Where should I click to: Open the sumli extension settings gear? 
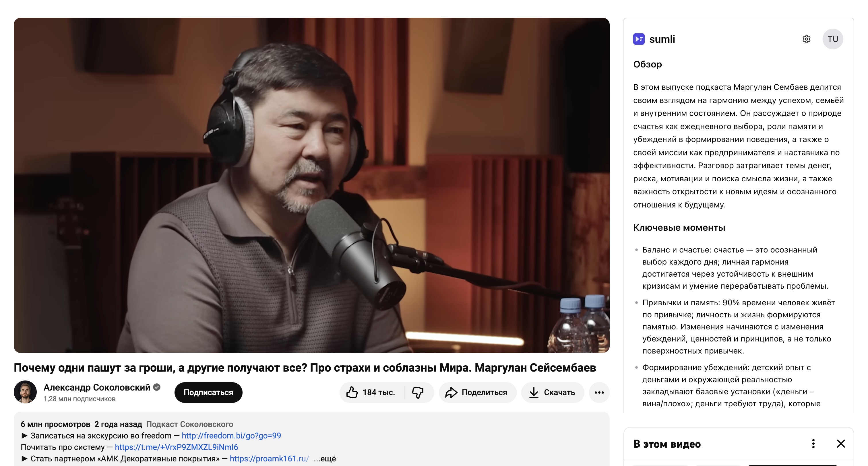tap(807, 39)
